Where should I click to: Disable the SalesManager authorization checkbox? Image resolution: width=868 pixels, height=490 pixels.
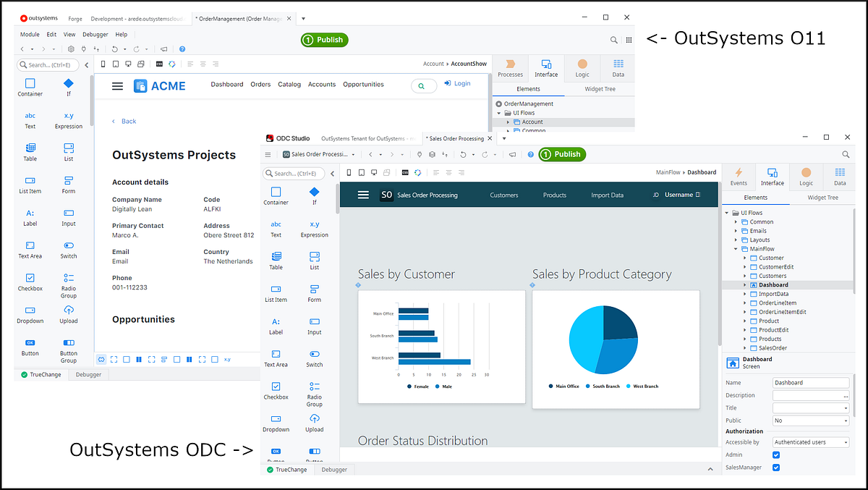776,467
